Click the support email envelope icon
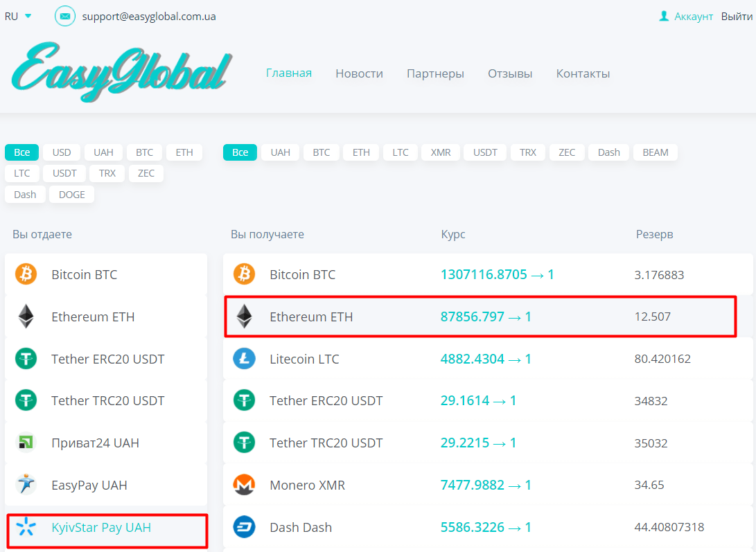This screenshot has width=756, height=552. click(x=65, y=16)
